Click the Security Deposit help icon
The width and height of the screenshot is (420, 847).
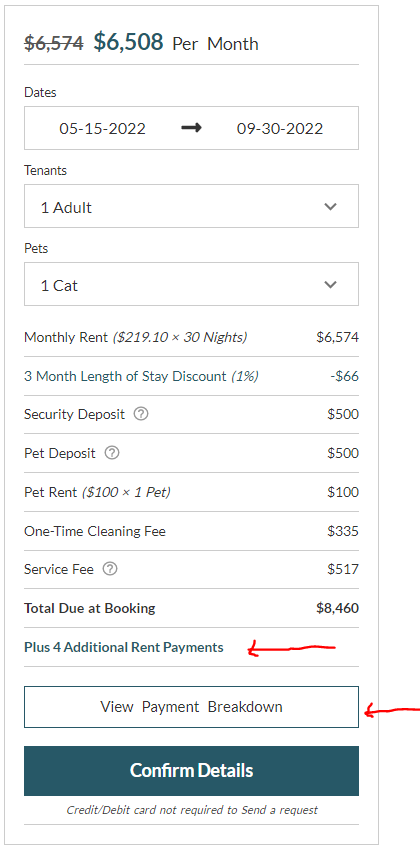[141, 414]
